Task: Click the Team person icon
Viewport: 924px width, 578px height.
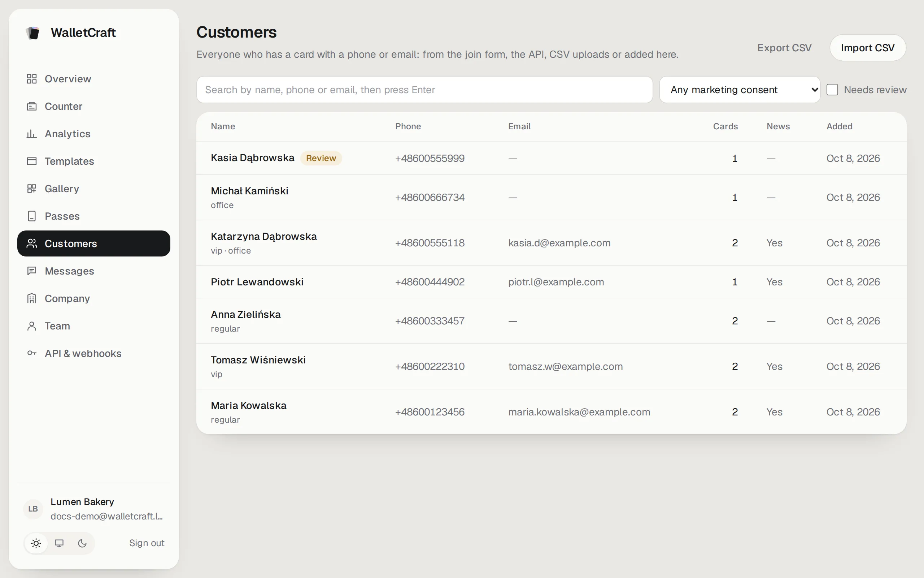Action: (32, 326)
